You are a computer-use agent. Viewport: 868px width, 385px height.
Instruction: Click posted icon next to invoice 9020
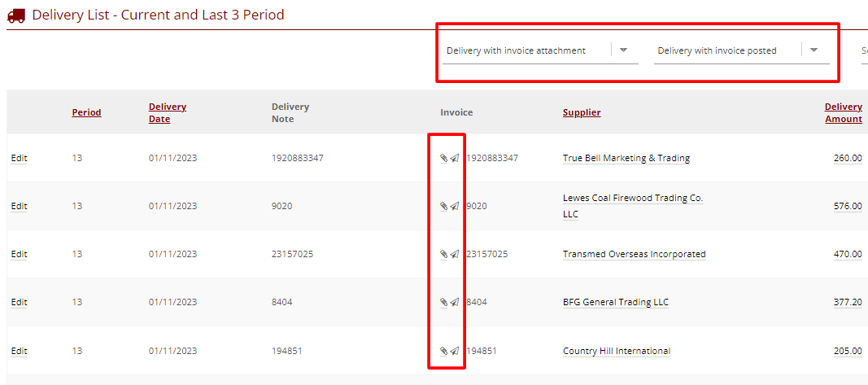pyautogui.click(x=455, y=206)
